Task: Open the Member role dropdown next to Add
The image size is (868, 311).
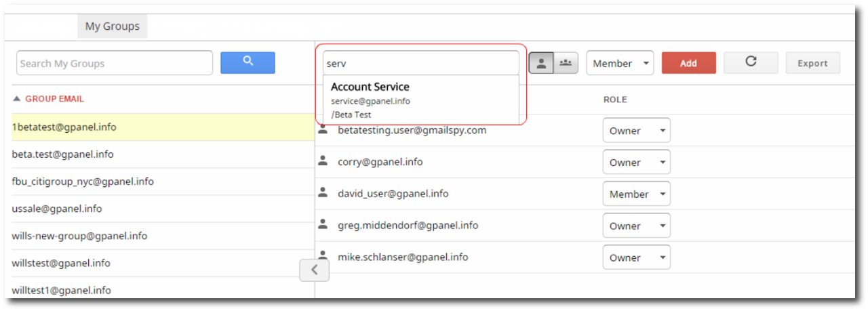Action: 620,64
